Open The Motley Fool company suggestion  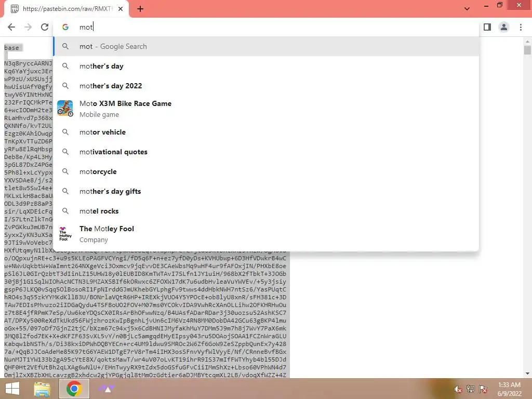coord(267,234)
